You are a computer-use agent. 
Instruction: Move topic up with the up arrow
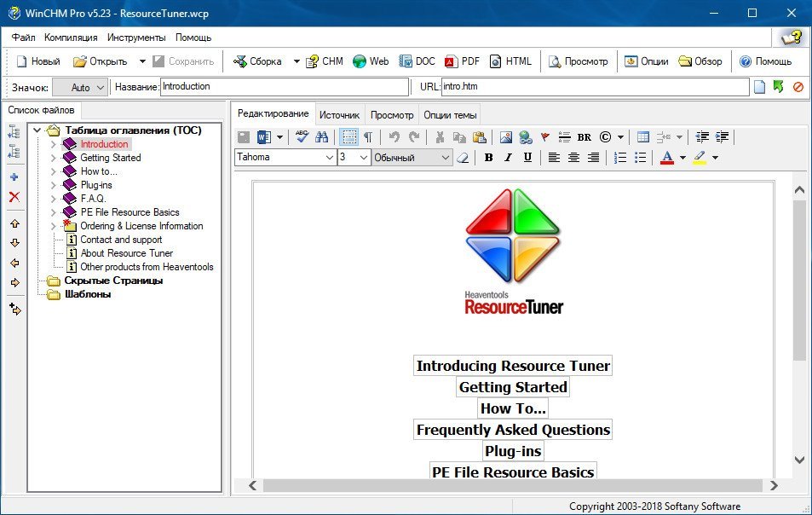(x=14, y=224)
